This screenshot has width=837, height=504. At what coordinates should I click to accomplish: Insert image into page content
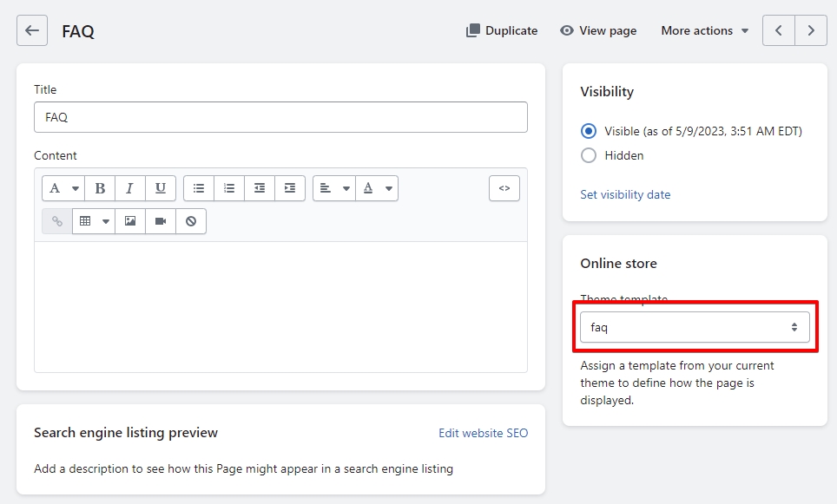(130, 221)
